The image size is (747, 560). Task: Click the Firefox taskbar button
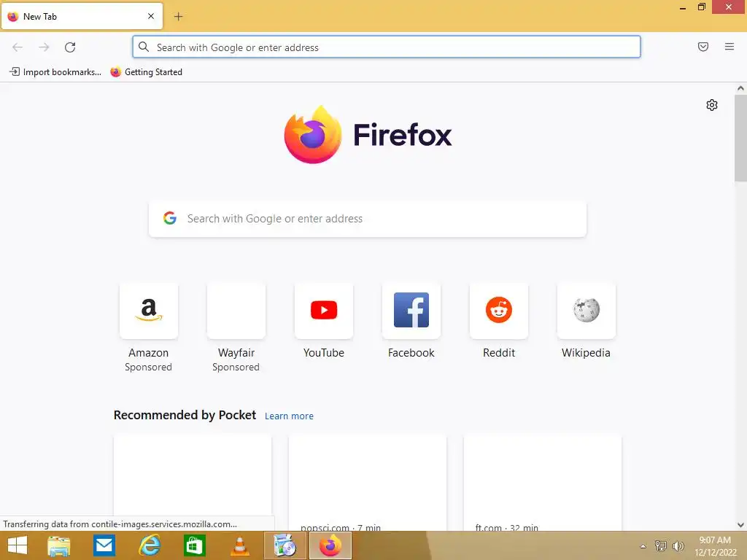click(330, 545)
